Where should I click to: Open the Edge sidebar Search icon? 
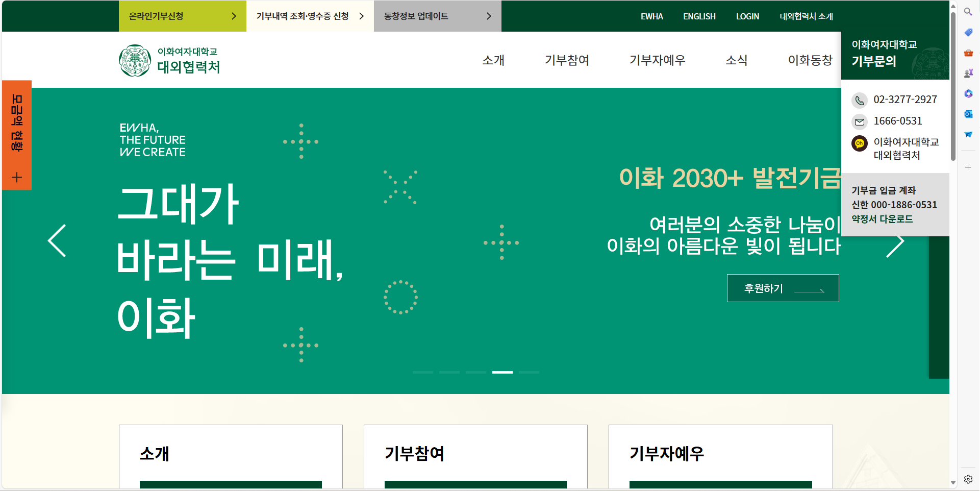[x=968, y=12]
